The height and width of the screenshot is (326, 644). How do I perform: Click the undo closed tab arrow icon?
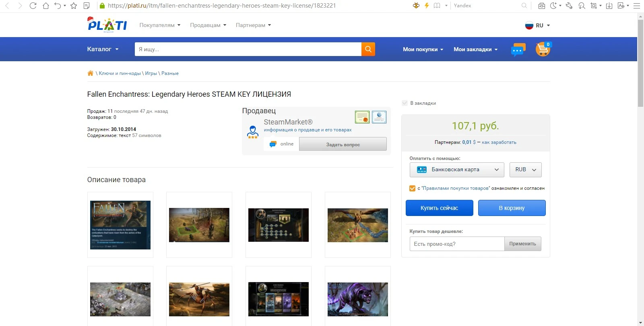[x=58, y=6]
